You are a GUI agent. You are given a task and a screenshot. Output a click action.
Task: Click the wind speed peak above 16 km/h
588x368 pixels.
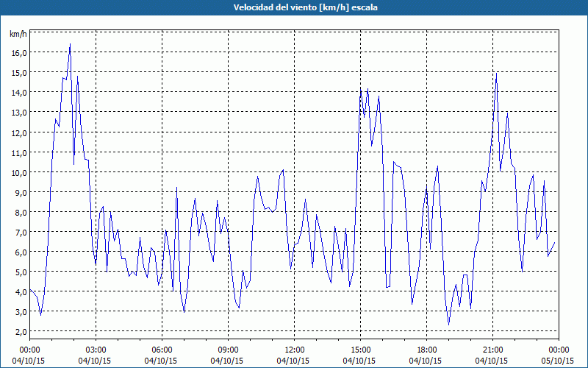70,44
